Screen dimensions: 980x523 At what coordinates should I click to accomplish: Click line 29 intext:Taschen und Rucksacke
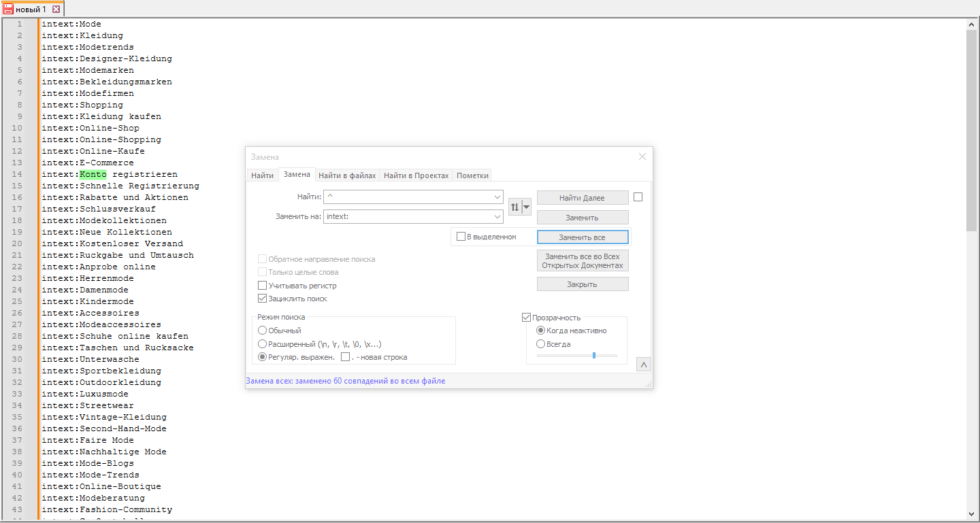[118, 348]
